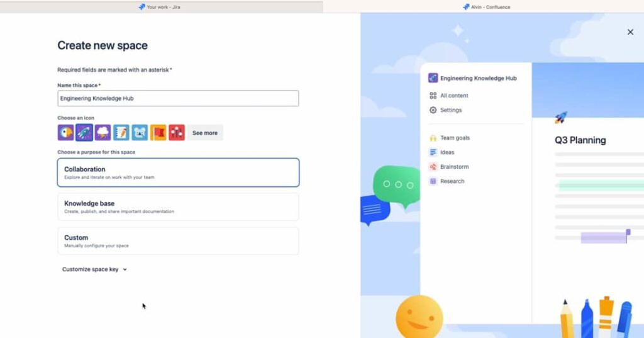Close the Create new space dialog
The image size is (644, 338).
click(630, 32)
